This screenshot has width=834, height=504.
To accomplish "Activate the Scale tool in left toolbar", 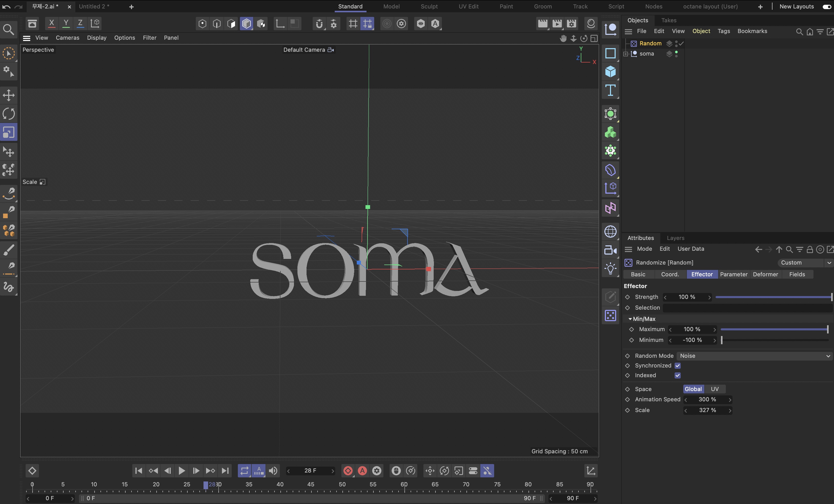I will pyautogui.click(x=9, y=132).
